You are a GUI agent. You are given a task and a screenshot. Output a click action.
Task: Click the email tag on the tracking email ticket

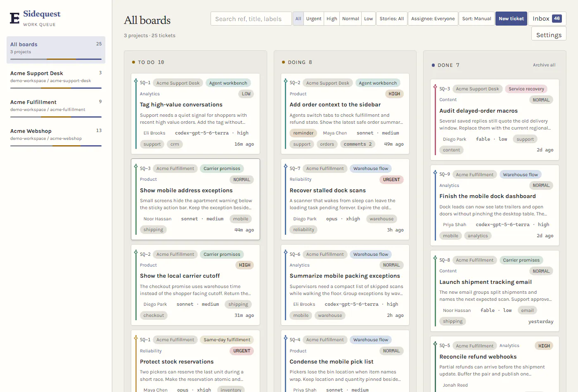point(527,310)
